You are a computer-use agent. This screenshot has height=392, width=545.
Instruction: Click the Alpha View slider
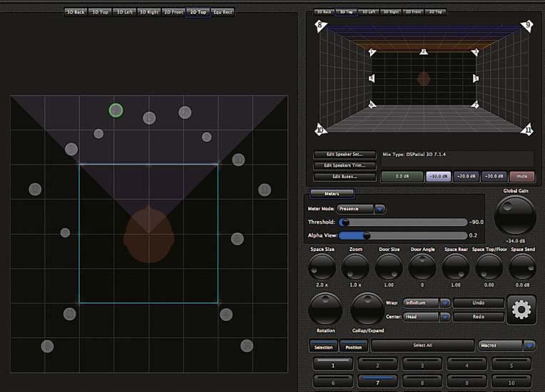(403, 236)
